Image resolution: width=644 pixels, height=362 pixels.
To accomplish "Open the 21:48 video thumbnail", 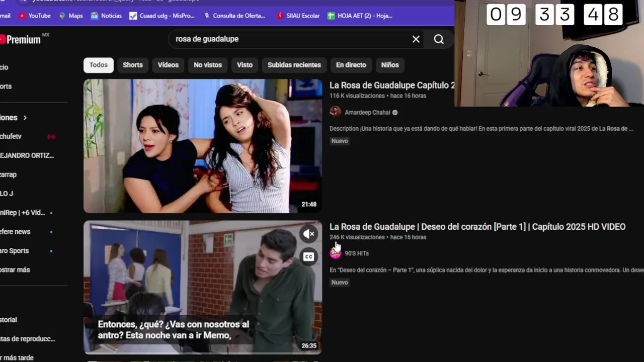I will coord(203,146).
